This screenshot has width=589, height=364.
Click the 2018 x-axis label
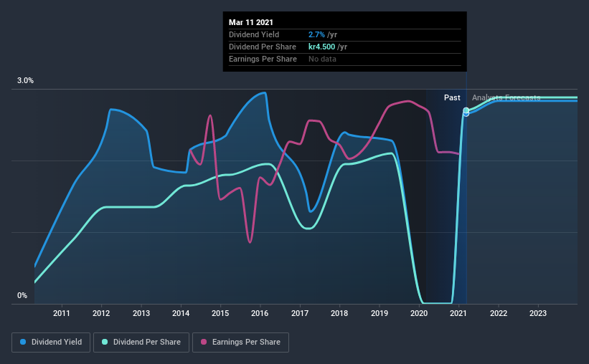[x=339, y=313]
